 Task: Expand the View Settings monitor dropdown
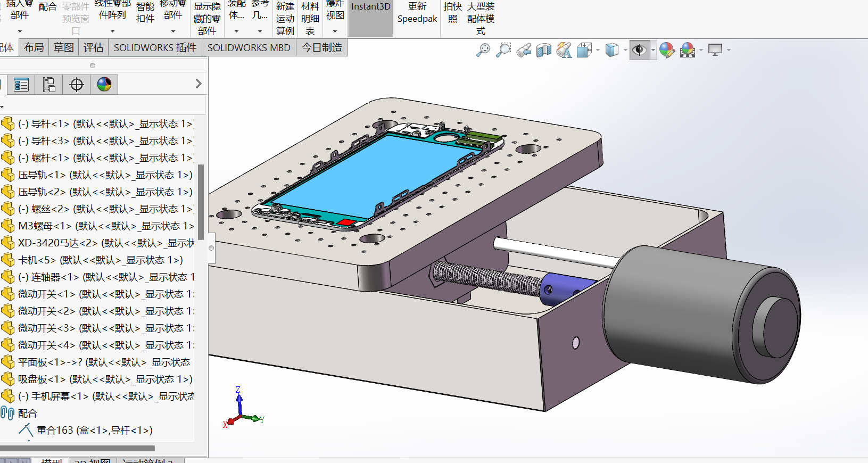[x=729, y=50]
